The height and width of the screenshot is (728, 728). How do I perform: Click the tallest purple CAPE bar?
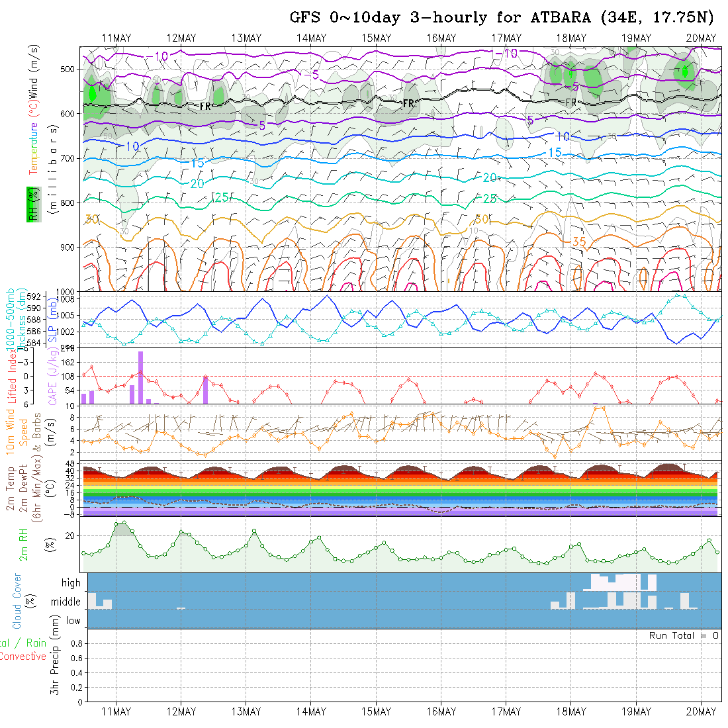click(140, 377)
